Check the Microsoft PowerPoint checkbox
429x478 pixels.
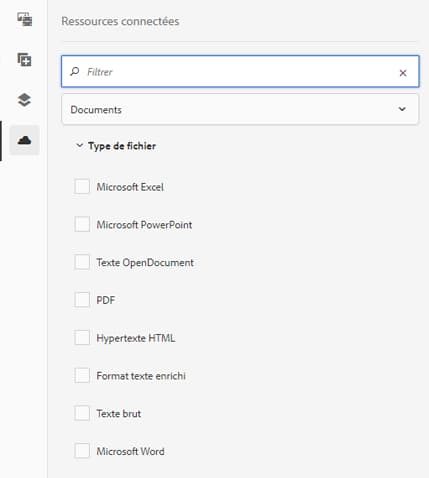tap(82, 224)
